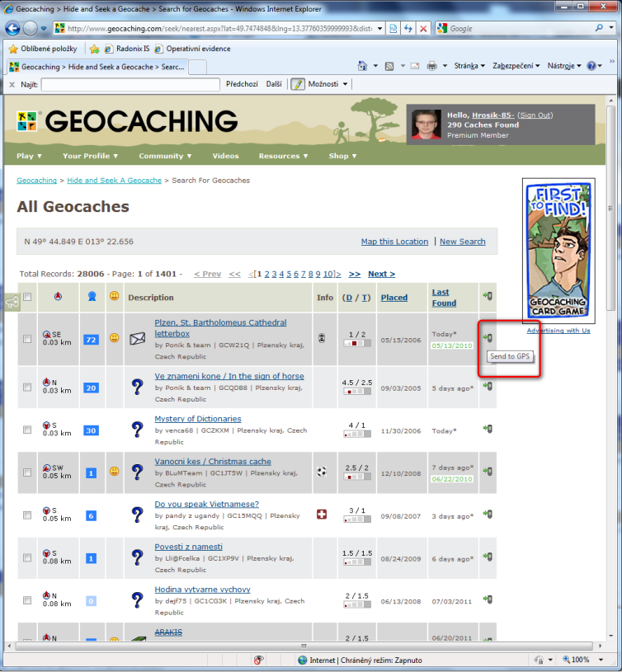Image resolution: width=622 pixels, height=672 pixels.
Task: Check the box for Hodina vytvarne vychovy
Action: 27,600
